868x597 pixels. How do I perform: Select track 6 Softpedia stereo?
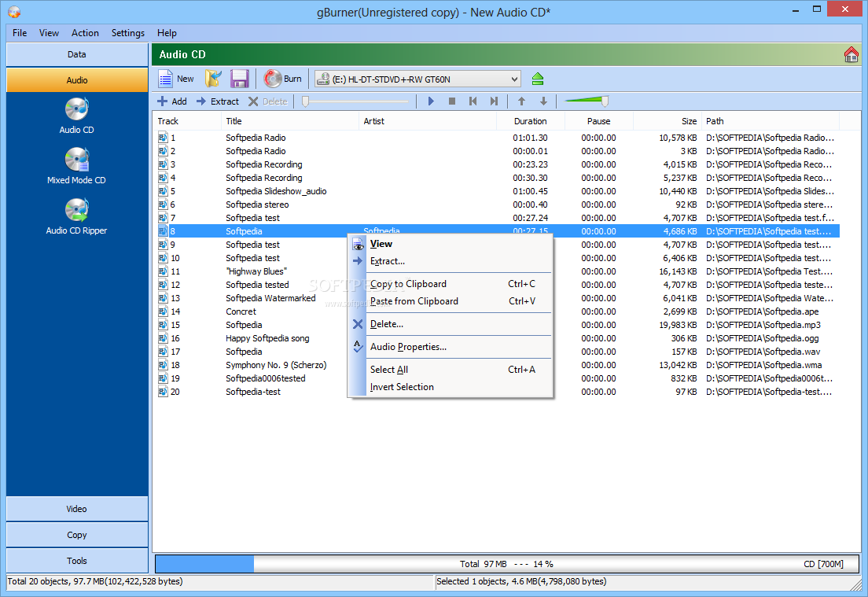(497, 205)
